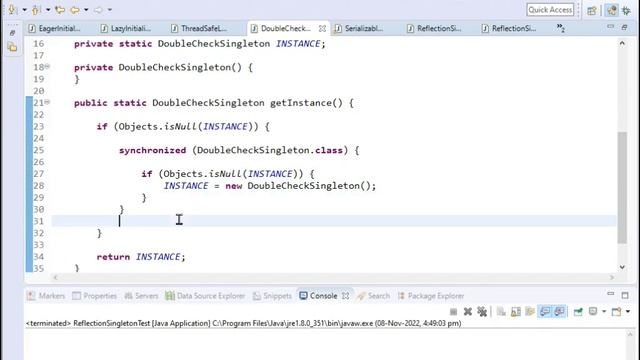Click the restore icon in left sidebar
This screenshot has width=640, height=360.
[x=12, y=32]
